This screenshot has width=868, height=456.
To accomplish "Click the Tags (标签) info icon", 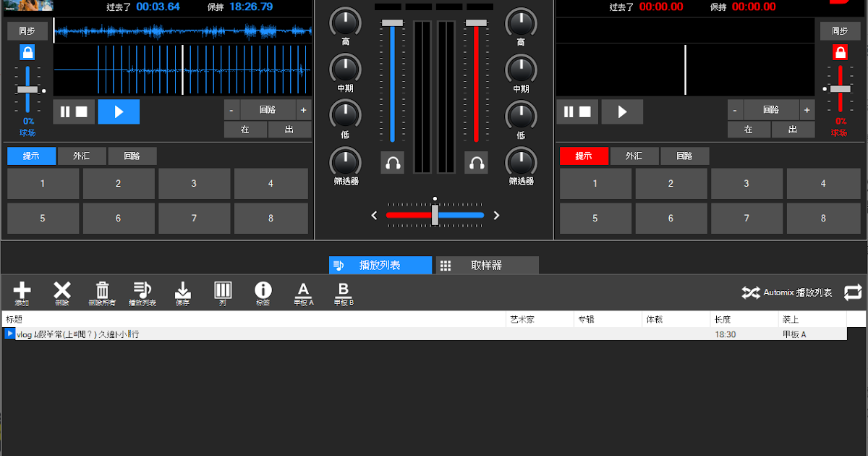I will point(263,292).
